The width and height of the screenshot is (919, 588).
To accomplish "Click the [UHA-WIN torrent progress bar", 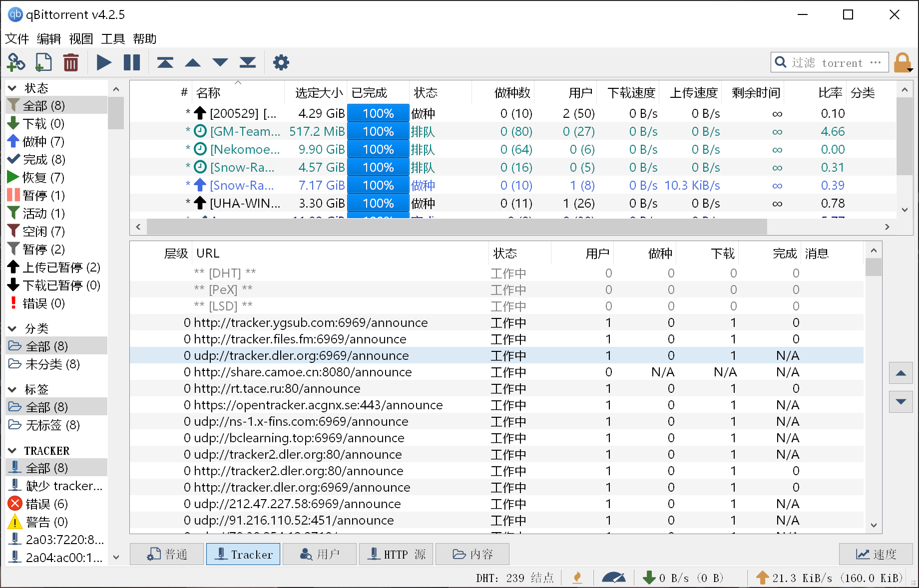I will click(x=378, y=204).
